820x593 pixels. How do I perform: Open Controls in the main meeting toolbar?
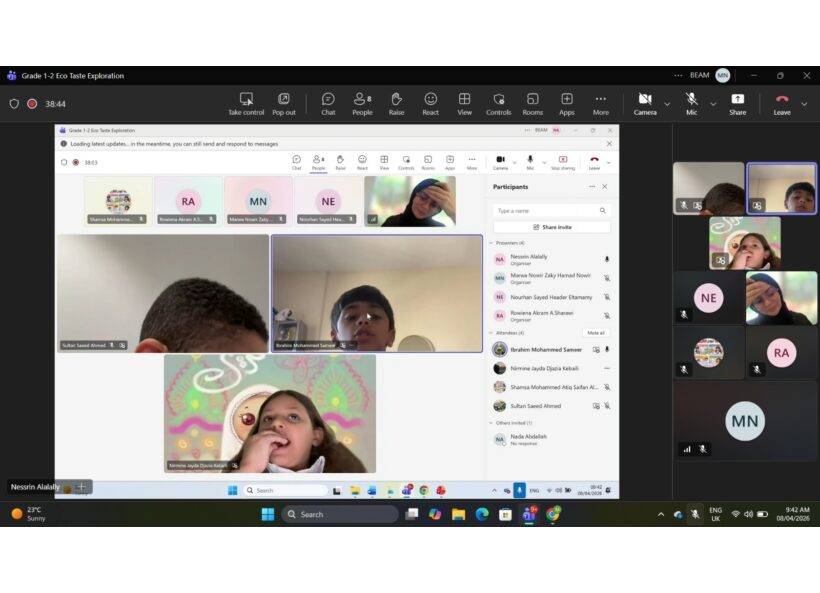click(498, 103)
